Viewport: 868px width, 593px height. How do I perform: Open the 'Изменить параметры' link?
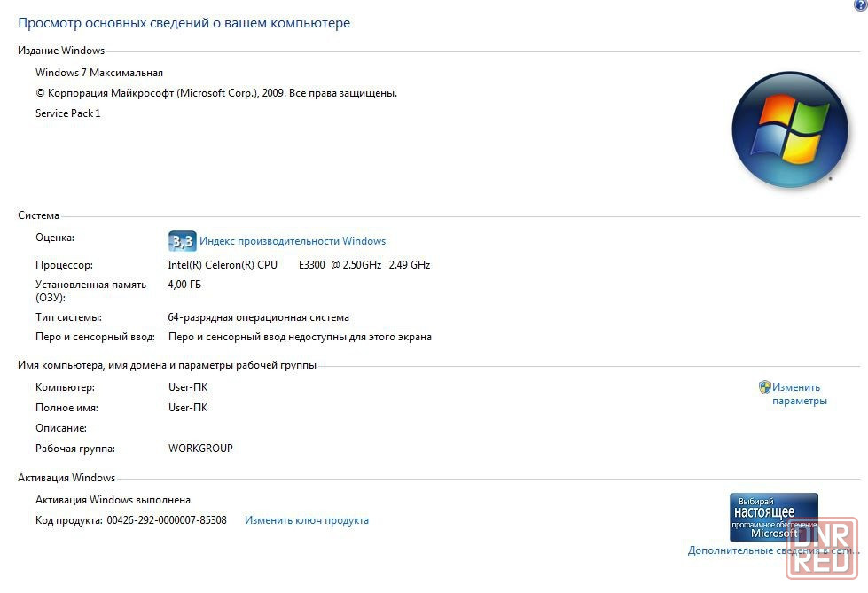pos(800,394)
